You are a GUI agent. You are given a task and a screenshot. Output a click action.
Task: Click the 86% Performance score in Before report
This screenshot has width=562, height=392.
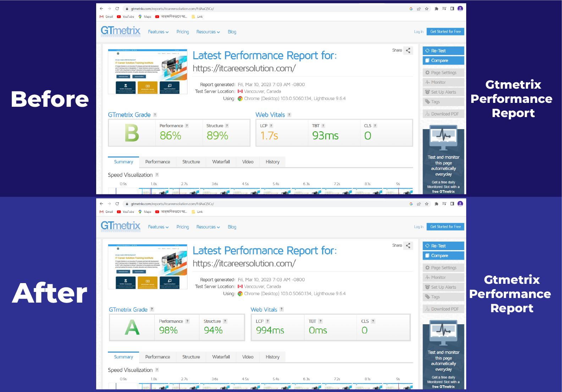171,136
